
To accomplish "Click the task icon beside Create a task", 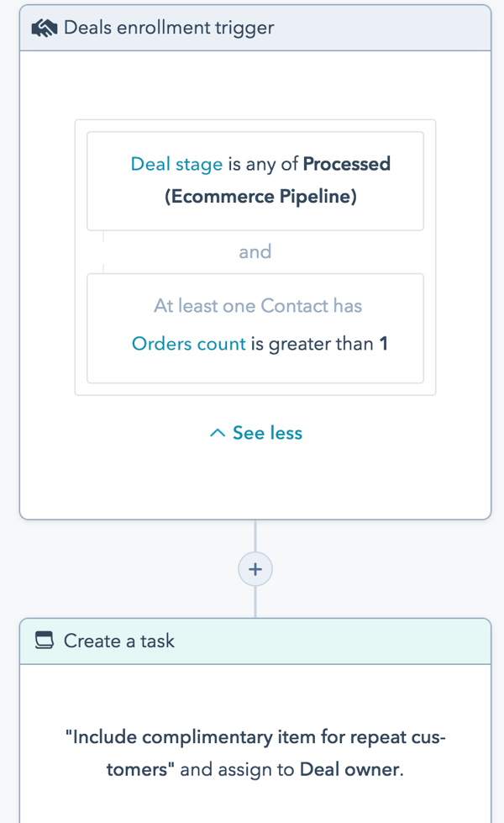I will (45, 641).
